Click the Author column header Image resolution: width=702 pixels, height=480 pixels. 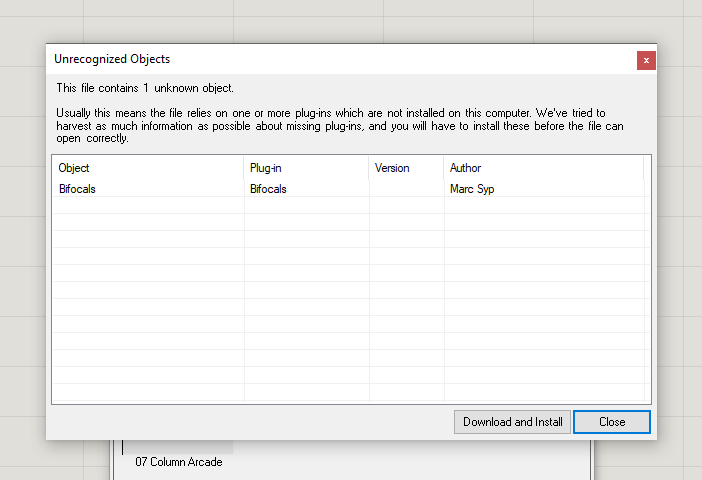543,168
